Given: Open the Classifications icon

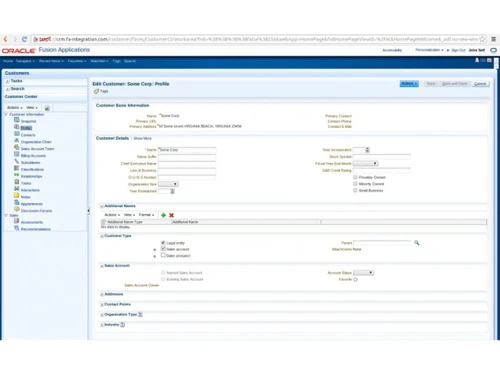Looking at the screenshot, I should point(17,168).
